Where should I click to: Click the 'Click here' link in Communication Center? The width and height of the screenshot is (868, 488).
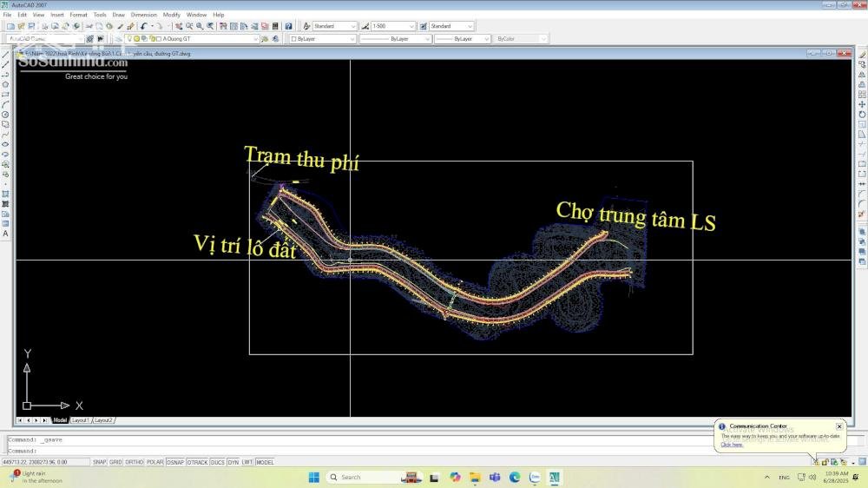click(x=732, y=445)
